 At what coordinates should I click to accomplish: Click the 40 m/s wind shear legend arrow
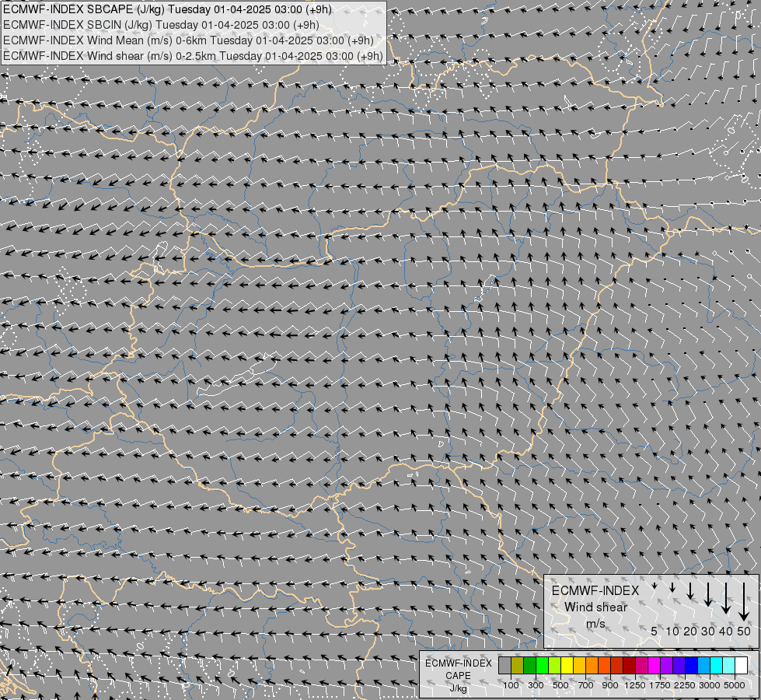pyautogui.click(x=726, y=598)
